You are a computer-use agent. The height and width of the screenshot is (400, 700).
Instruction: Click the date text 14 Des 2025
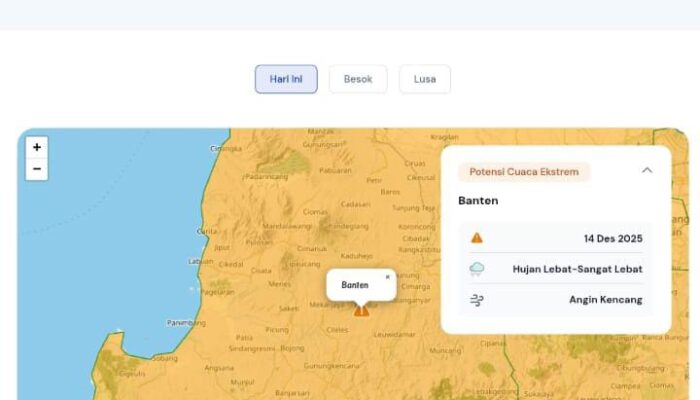coord(613,239)
